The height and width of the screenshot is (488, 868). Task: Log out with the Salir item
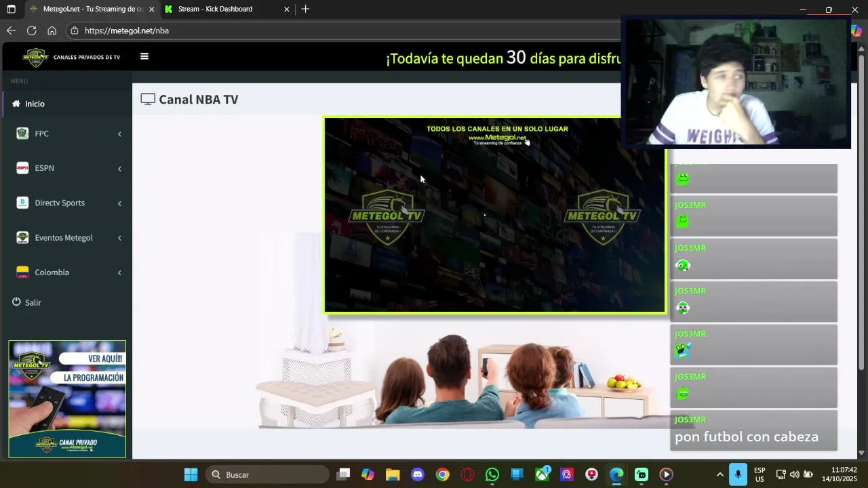pos(27,302)
